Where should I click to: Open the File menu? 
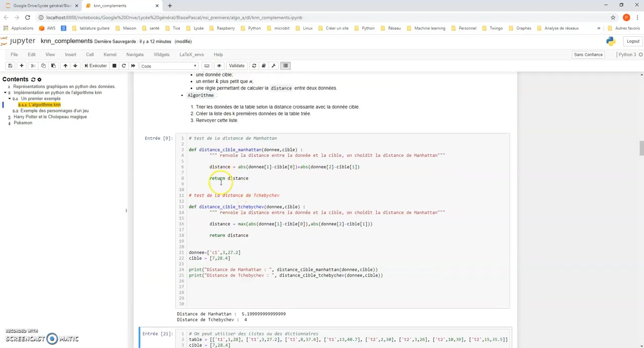coord(14,54)
